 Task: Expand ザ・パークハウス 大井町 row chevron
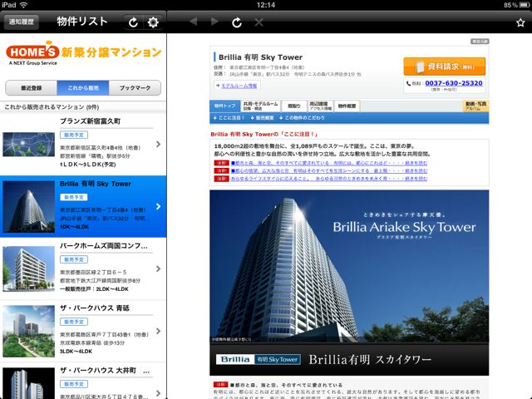point(158,393)
